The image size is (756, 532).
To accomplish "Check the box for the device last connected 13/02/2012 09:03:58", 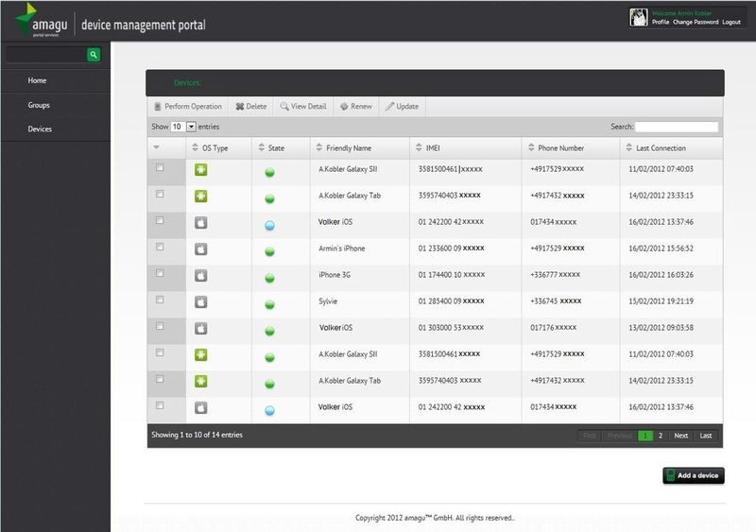I will click(x=160, y=326).
